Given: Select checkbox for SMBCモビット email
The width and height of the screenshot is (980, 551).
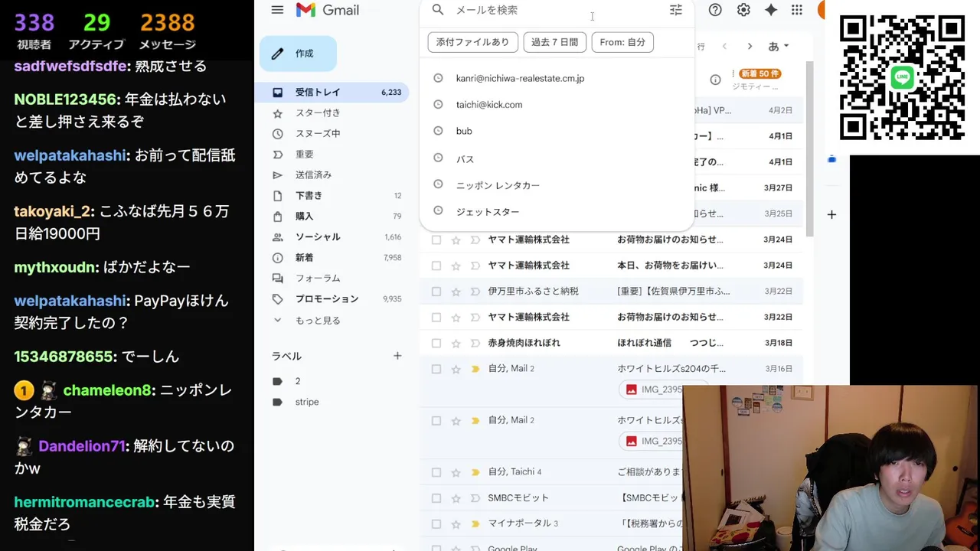Looking at the screenshot, I should tap(436, 498).
